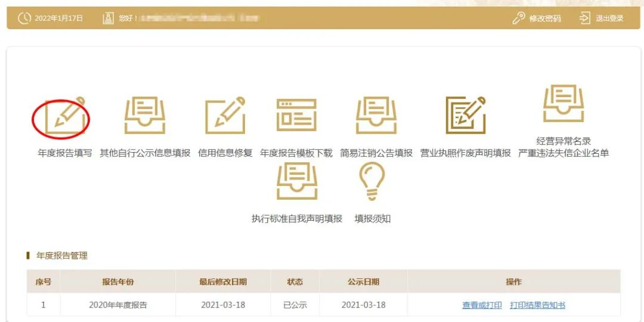Open the 查看或打印 link
Screen dimensions: 644x322
(482, 305)
